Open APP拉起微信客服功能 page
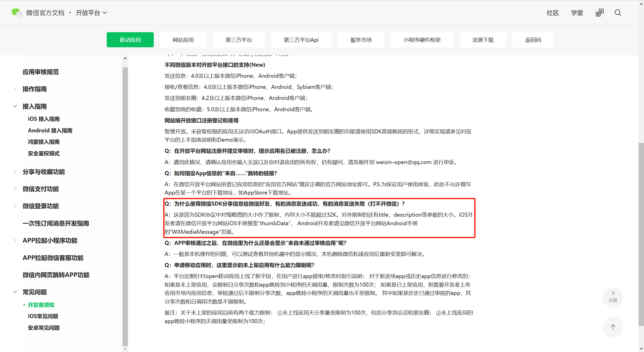 (x=53, y=258)
